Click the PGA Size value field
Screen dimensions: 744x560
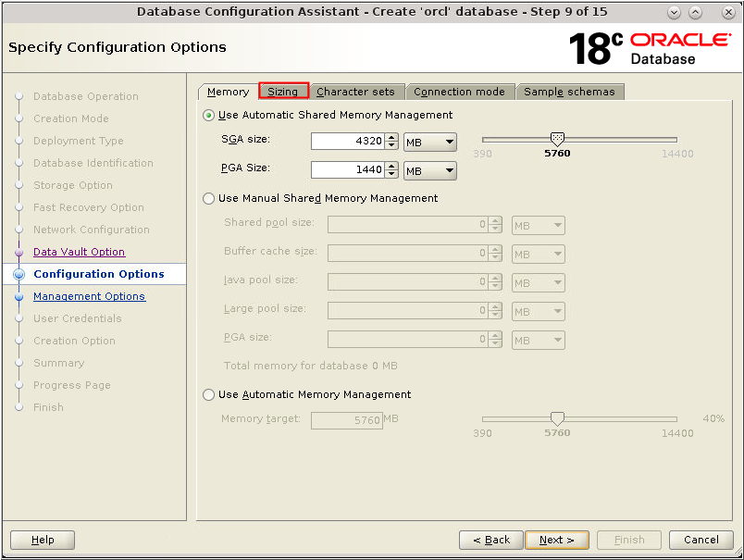point(348,169)
